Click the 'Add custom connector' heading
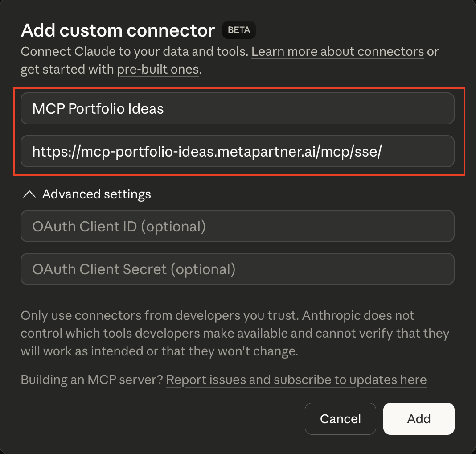 coord(118,30)
